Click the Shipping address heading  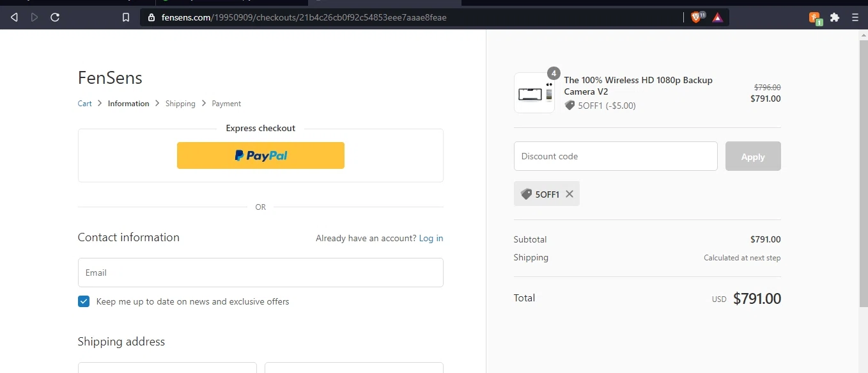coord(121,342)
